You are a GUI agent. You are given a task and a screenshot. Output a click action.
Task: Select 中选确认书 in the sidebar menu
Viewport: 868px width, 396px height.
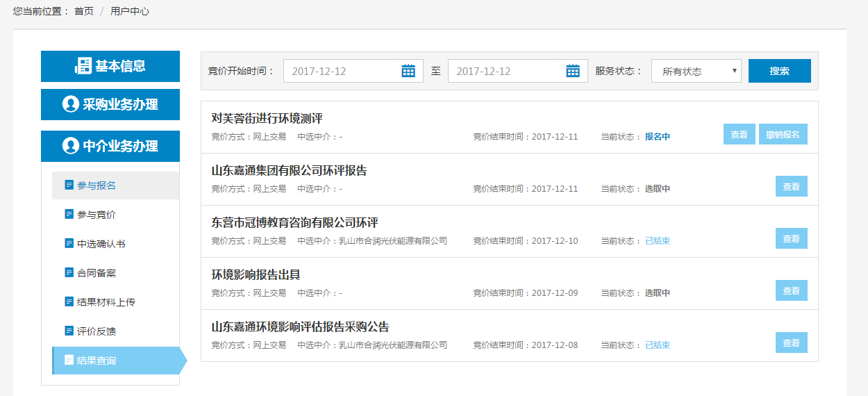[101, 244]
